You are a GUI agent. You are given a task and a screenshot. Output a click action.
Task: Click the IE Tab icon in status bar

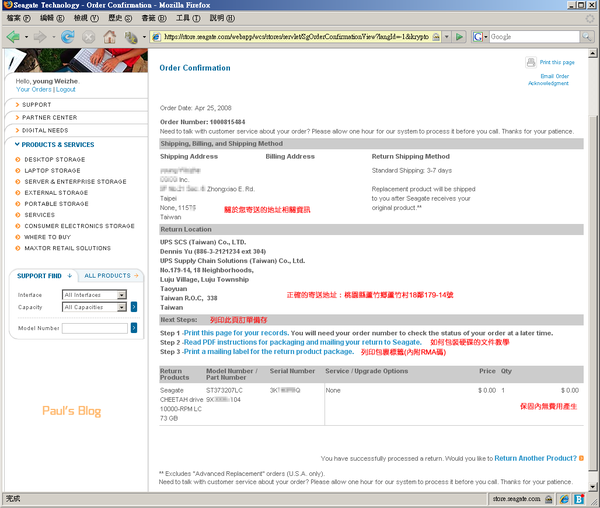click(564, 499)
